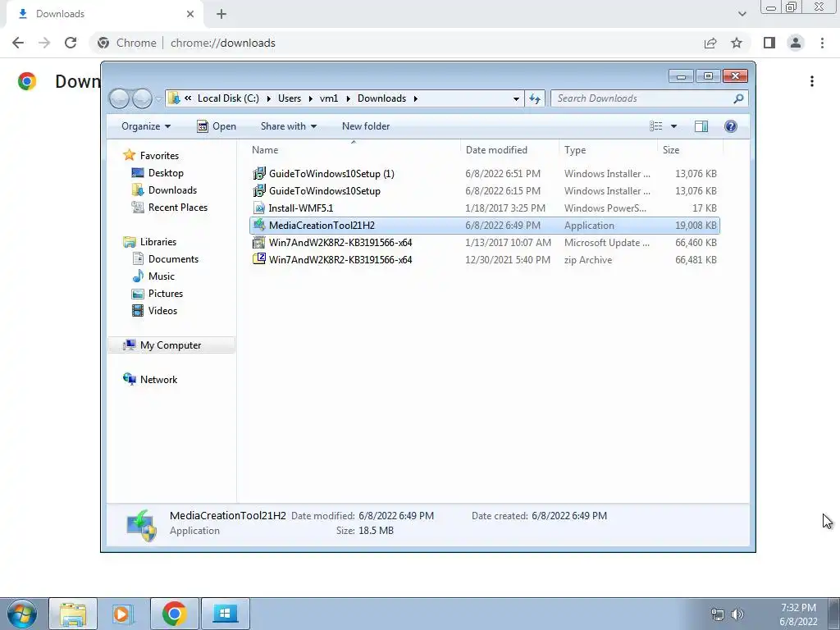
Task: Sort by the Type column
Action: tap(575, 150)
